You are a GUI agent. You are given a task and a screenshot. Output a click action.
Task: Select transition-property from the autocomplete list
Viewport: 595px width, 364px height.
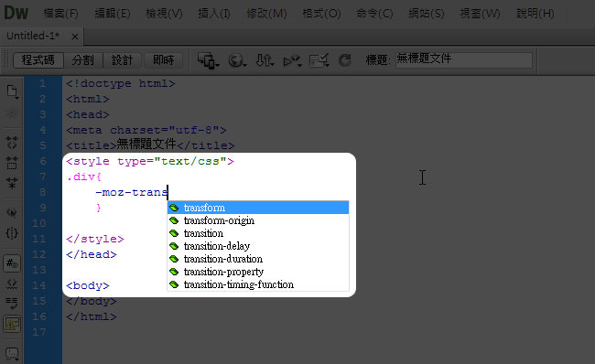click(x=258, y=272)
